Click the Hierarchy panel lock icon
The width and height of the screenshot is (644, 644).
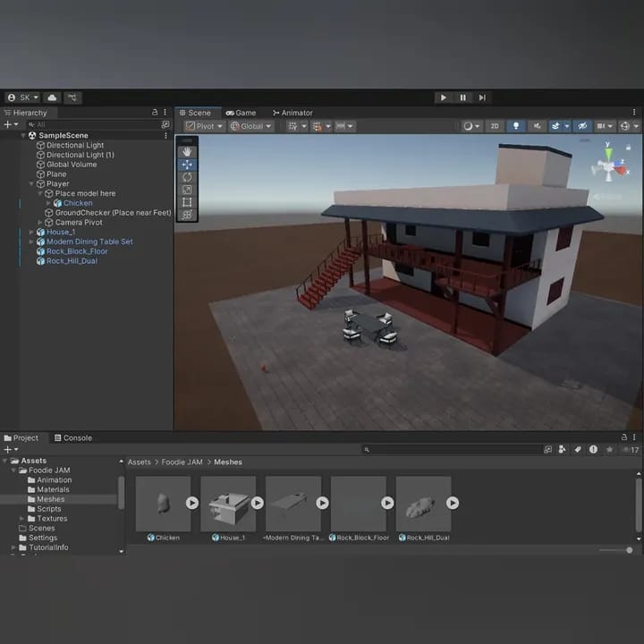[155, 112]
